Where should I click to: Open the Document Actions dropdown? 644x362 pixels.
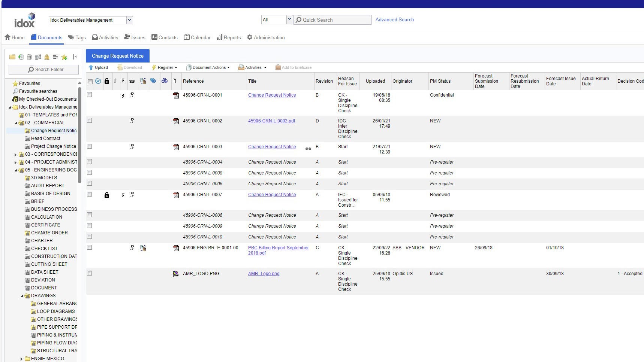pyautogui.click(x=208, y=67)
